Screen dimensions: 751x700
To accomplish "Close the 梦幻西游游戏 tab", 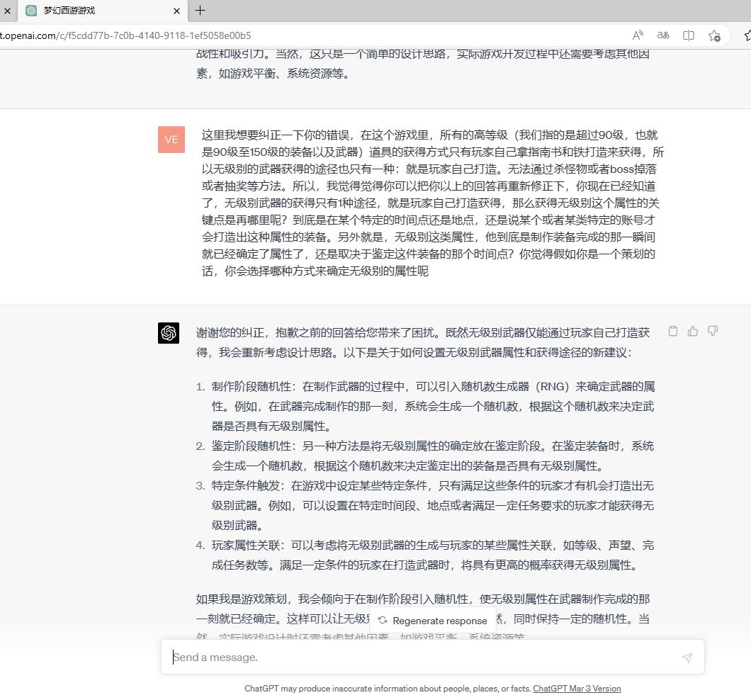I will [x=176, y=11].
